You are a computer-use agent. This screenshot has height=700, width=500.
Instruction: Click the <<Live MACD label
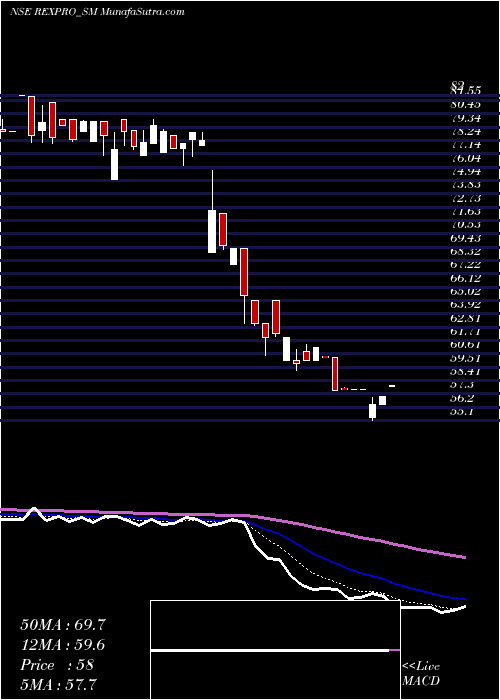pos(421,673)
